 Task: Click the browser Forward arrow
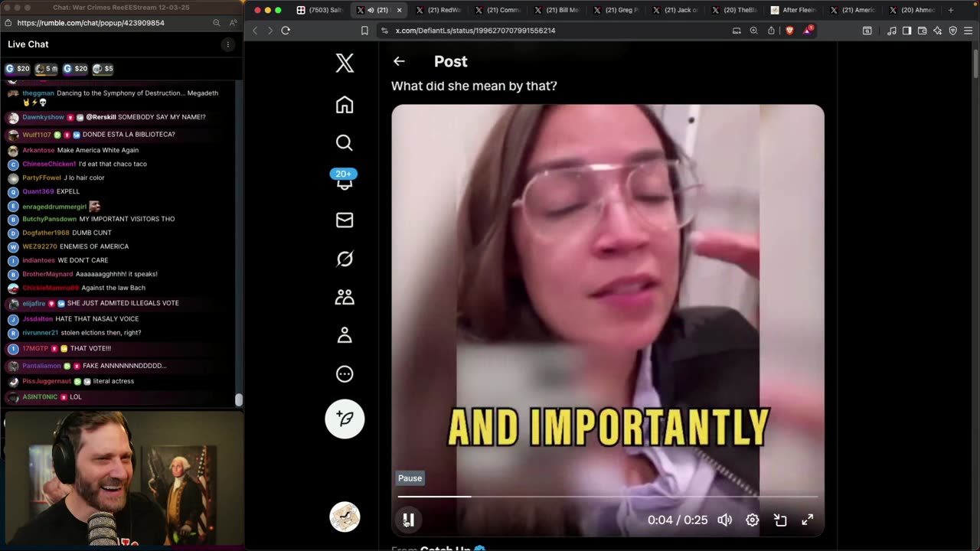(269, 31)
